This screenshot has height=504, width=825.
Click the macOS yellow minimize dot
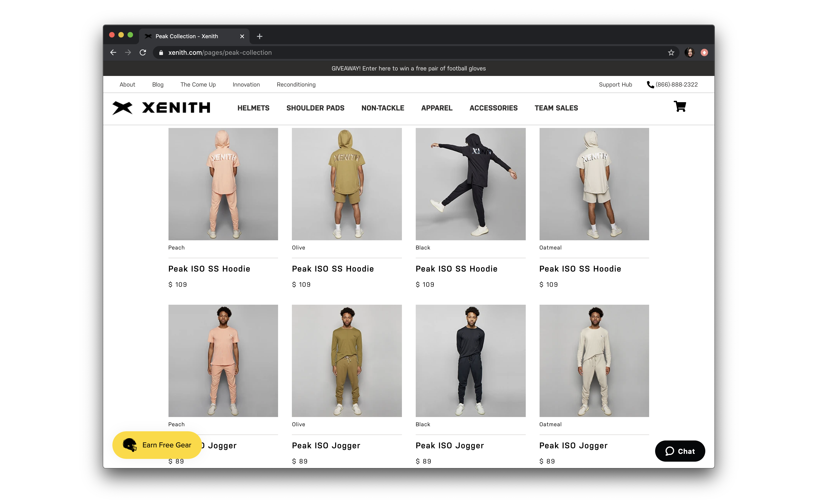point(121,35)
